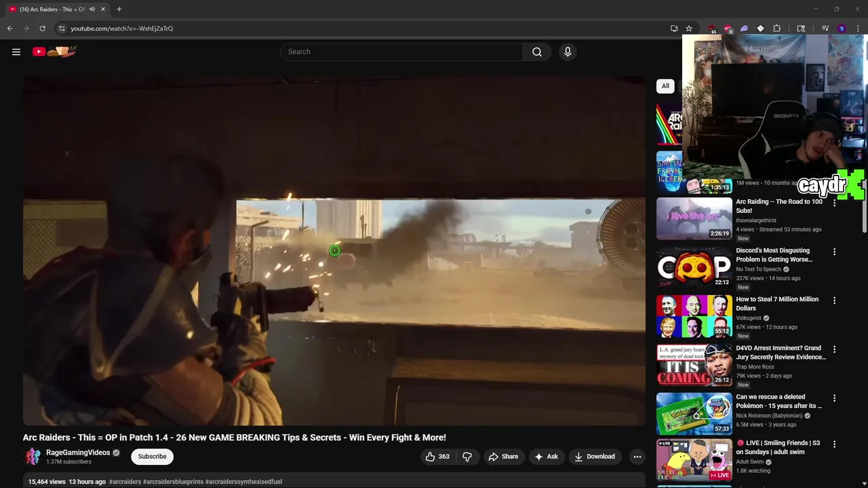Go back with browser back arrow

[9, 28]
